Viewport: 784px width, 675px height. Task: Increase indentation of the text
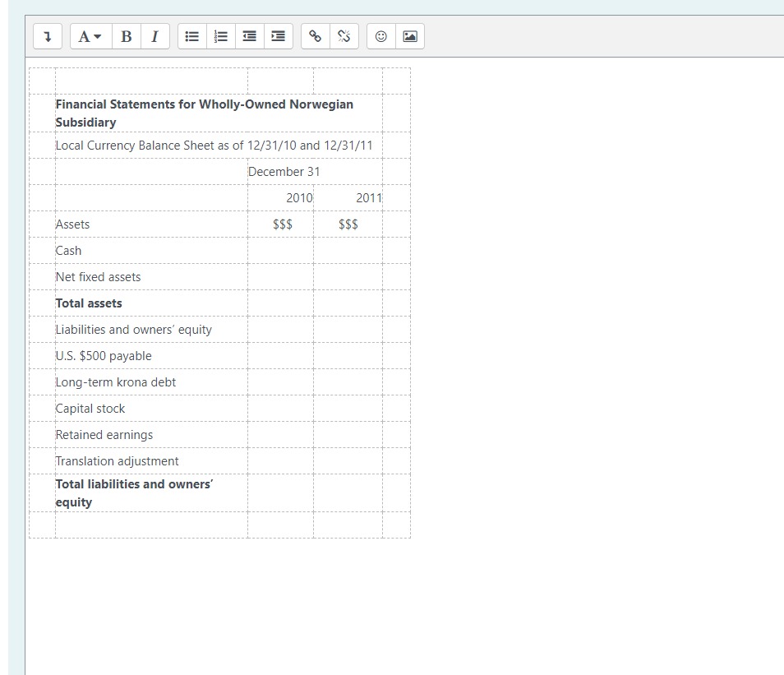(277, 36)
